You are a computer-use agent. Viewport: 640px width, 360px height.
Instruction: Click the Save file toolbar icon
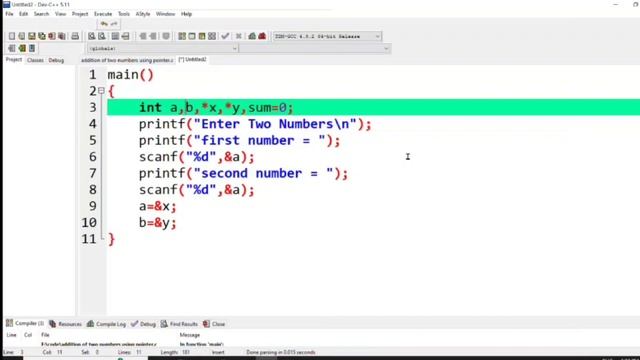32,36
